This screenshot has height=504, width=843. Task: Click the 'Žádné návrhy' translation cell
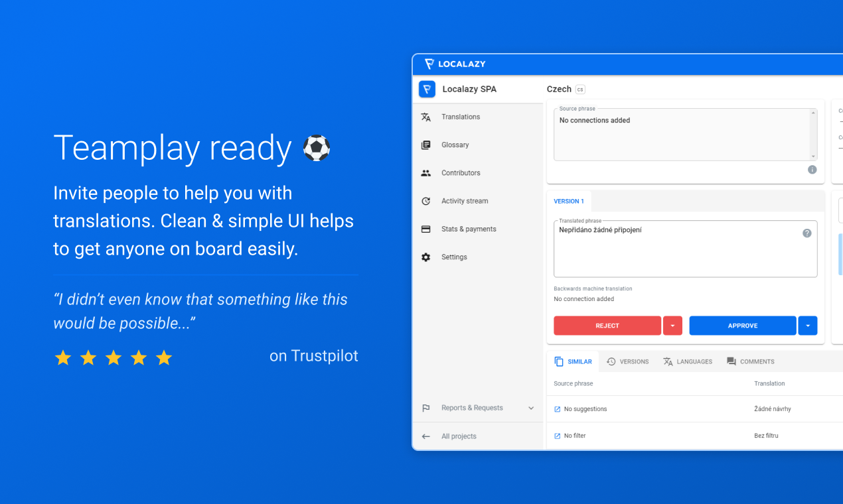773,409
